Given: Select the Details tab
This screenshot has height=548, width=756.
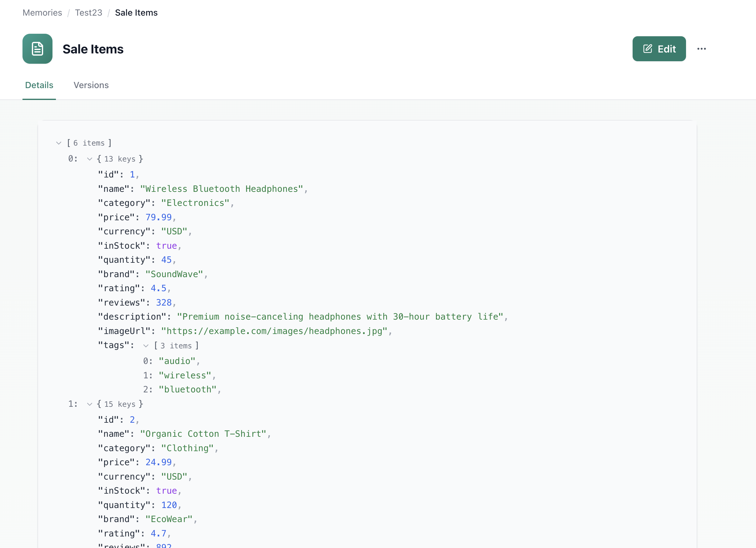Looking at the screenshot, I should 39,85.
